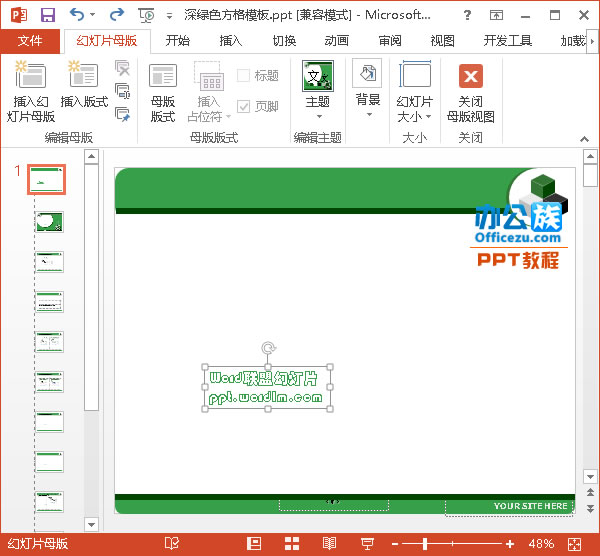This screenshot has width=600, height=556.
Task: Select the title layout thumbnail with white circle
Action: tap(49, 222)
